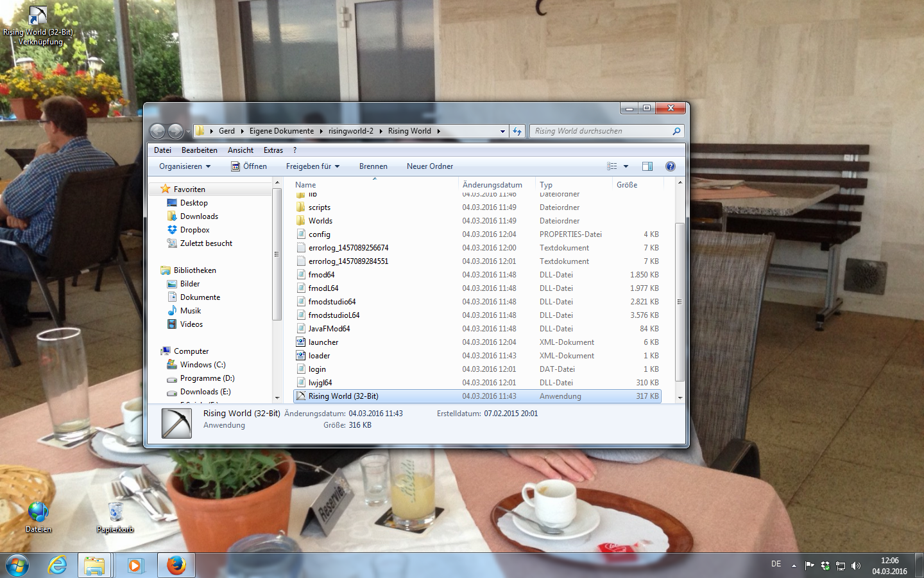Image resolution: width=924 pixels, height=578 pixels.
Task: Click the Rising World durchsuchen search field
Action: pos(600,131)
